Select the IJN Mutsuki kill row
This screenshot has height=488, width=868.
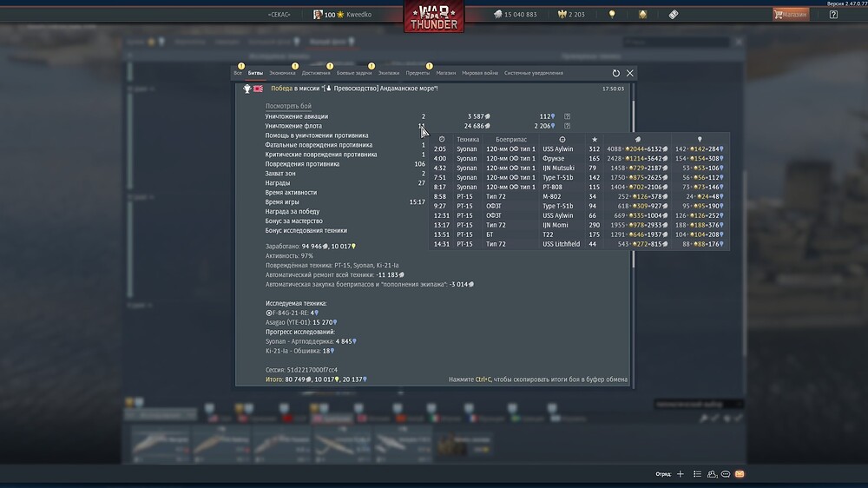click(x=578, y=168)
